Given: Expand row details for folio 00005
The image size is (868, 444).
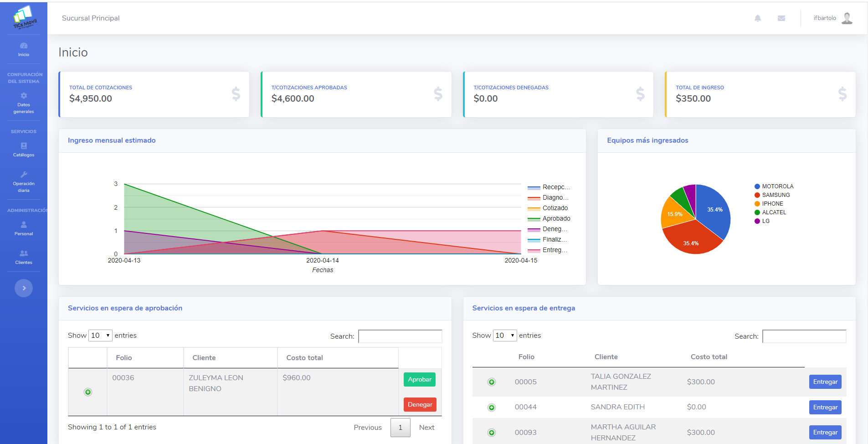Looking at the screenshot, I should (x=491, y=382).
